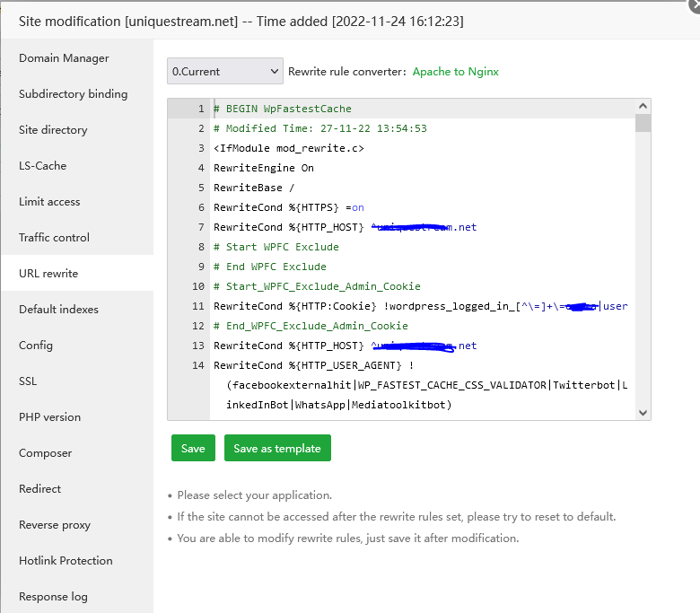
Task: Open Default indexes settings
Action: pos(58,310)
